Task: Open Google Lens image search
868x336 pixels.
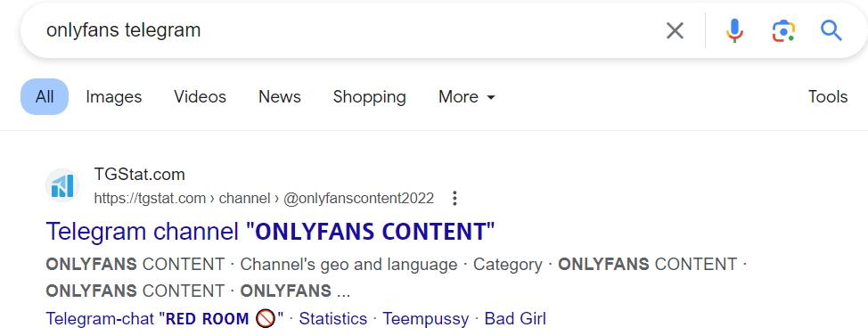Action: pos(783,30)
